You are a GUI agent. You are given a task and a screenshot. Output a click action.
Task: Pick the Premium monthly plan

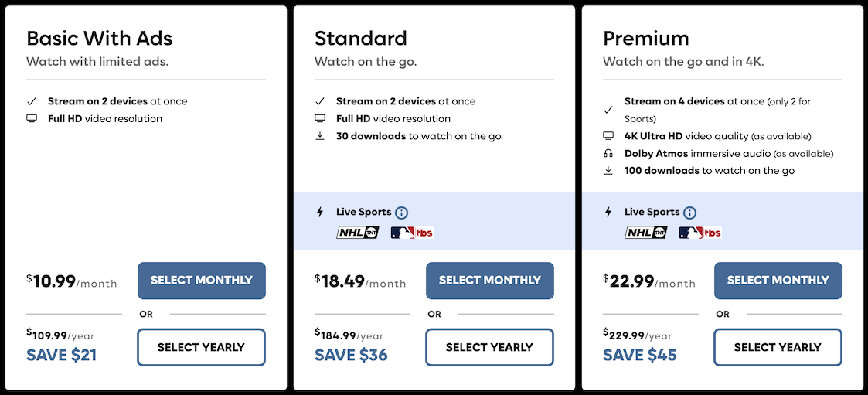[x=778, y=281]
